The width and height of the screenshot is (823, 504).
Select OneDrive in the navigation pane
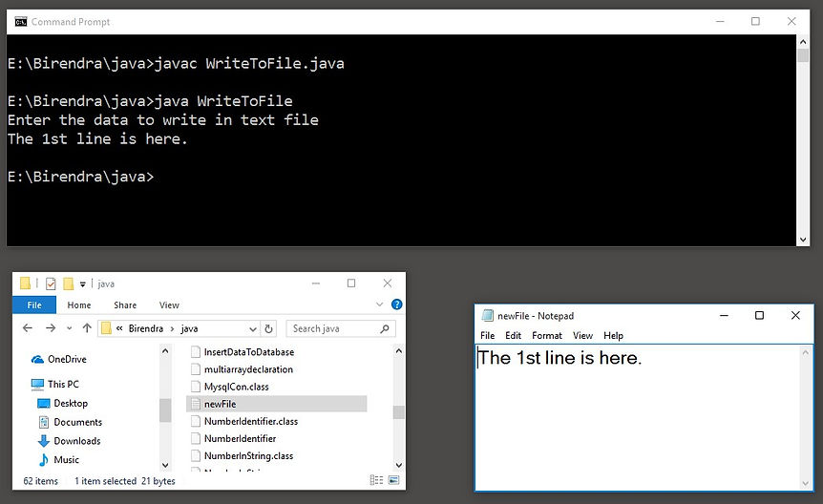[67, 359]
